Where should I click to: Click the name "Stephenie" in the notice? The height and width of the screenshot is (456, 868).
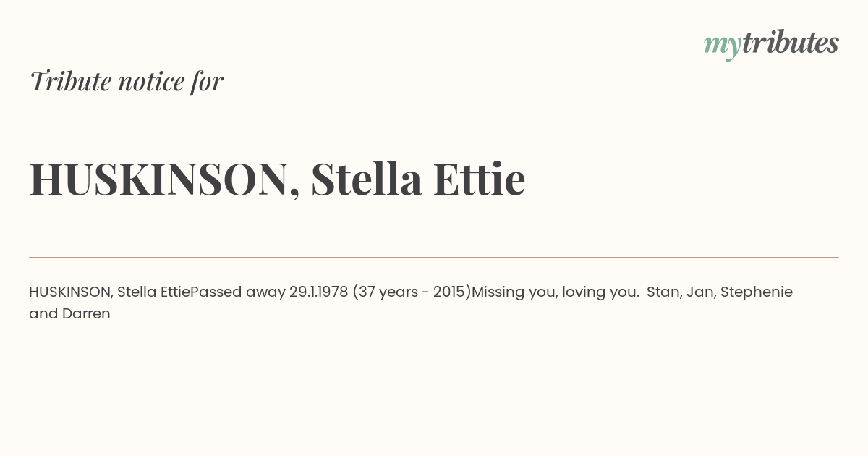(x=757, y=292)
